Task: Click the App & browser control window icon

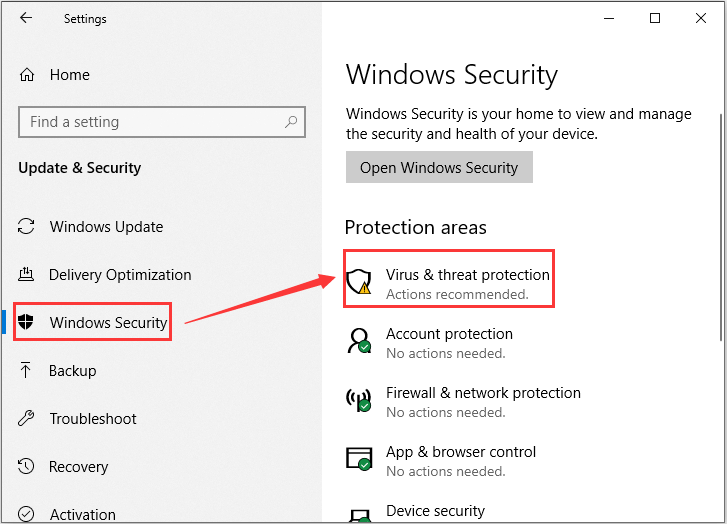Action: tap(359, 459)
